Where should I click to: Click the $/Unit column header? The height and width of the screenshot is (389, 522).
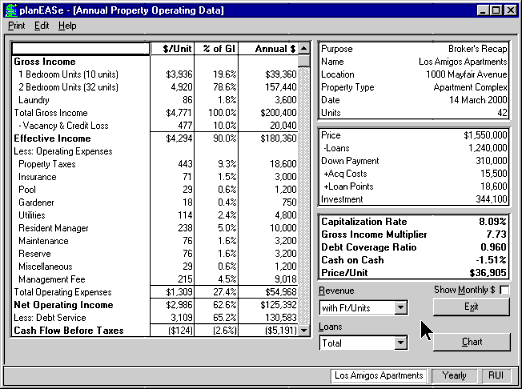click(x=173, y=49)
